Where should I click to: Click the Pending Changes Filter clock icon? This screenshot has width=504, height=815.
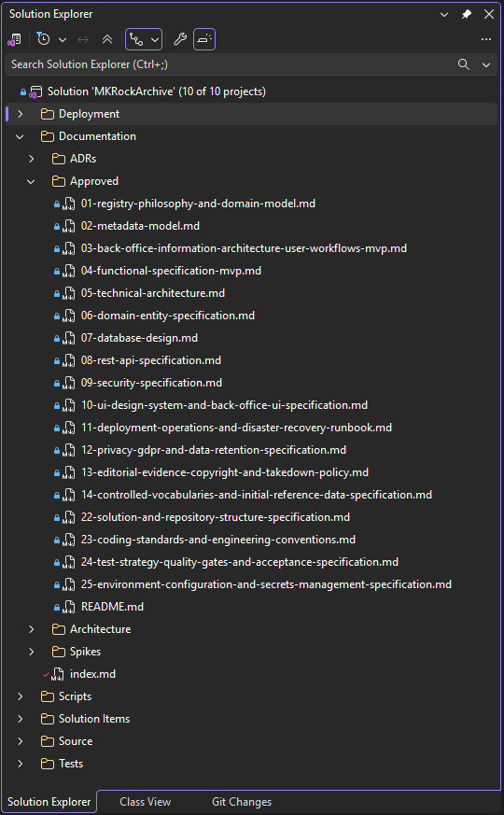pos(44,39)
